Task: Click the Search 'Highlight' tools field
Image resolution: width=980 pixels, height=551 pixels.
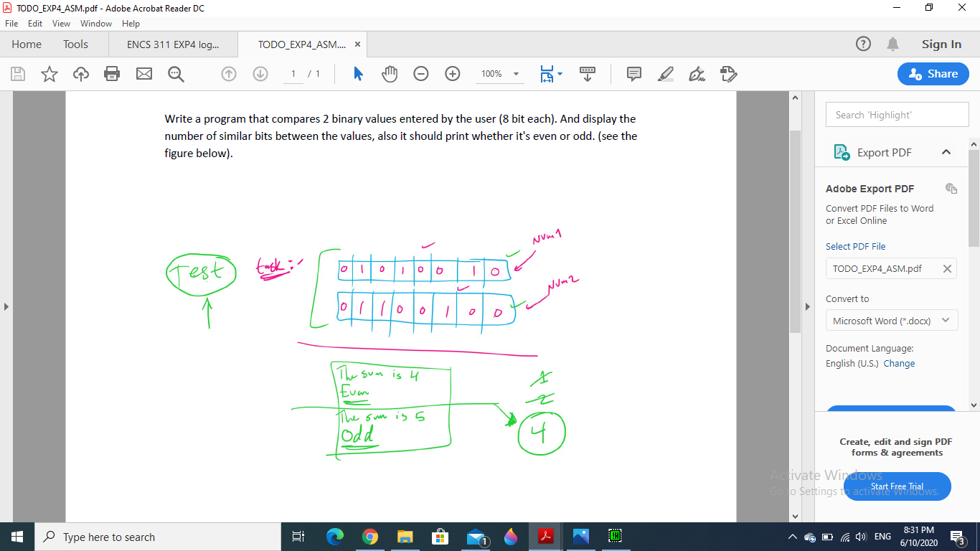Action: coord(897,115)
